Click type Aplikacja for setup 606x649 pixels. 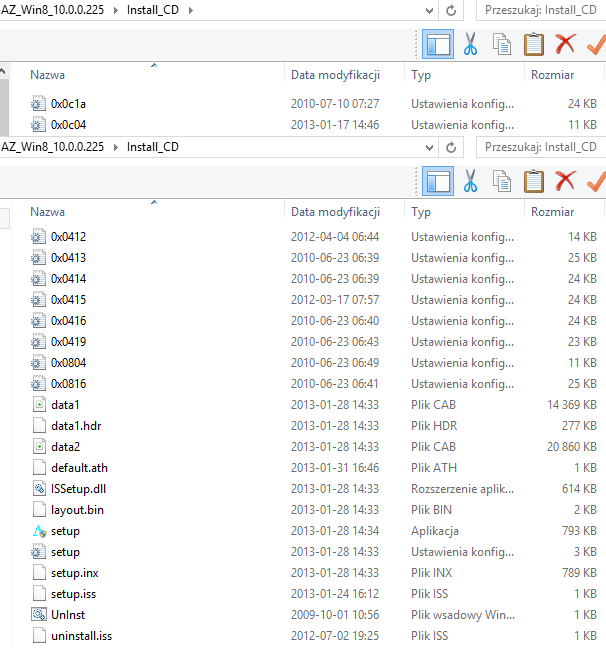(x=435, y=531)
